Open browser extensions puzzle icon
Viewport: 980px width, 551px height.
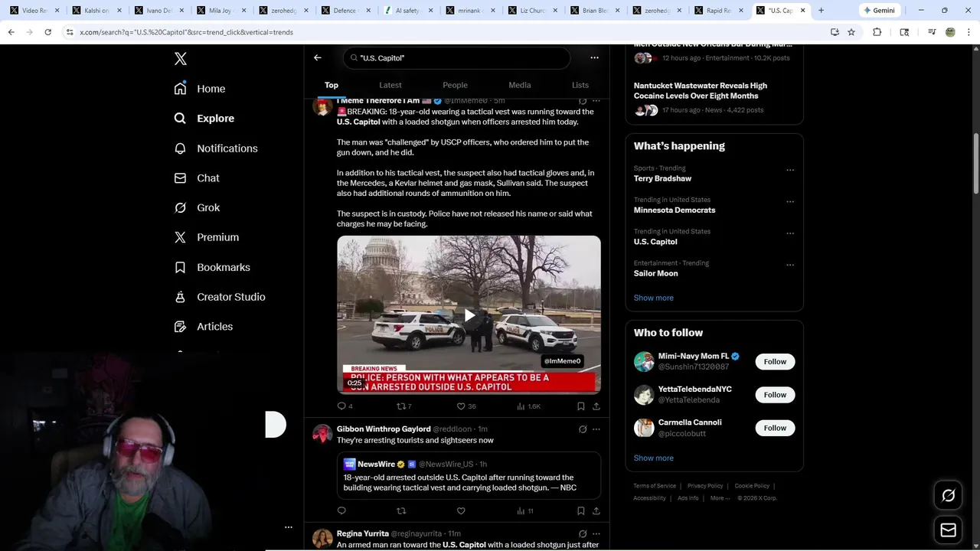pos(877,32)
